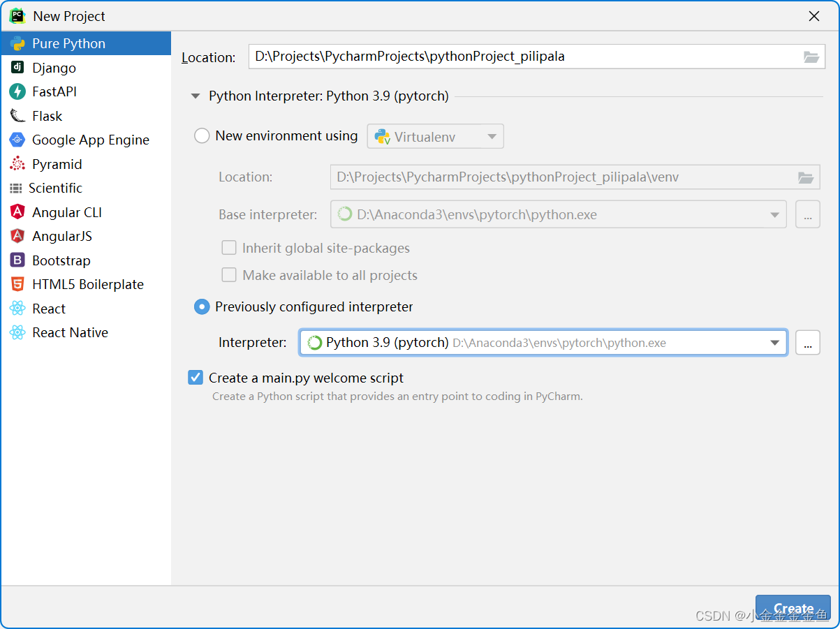Click the Google App Engine icon

pos(17,140)
